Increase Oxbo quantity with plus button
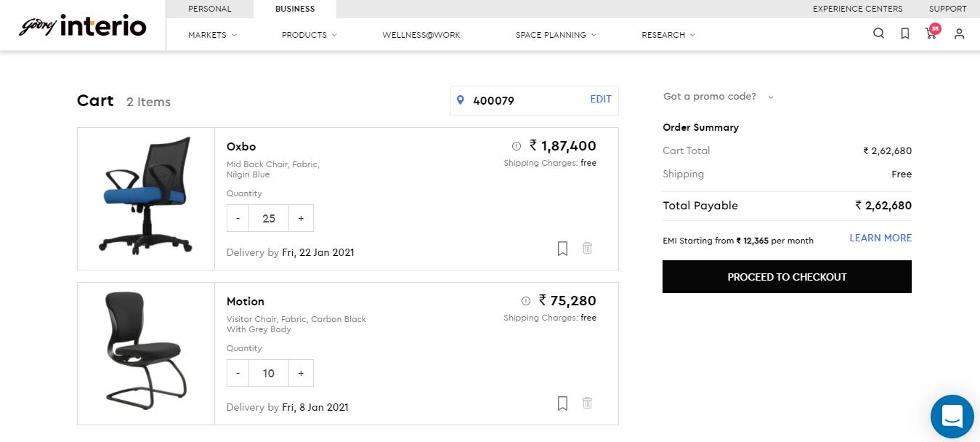Image resolution: width=980 pixels, height=442 pixels. 301,218
